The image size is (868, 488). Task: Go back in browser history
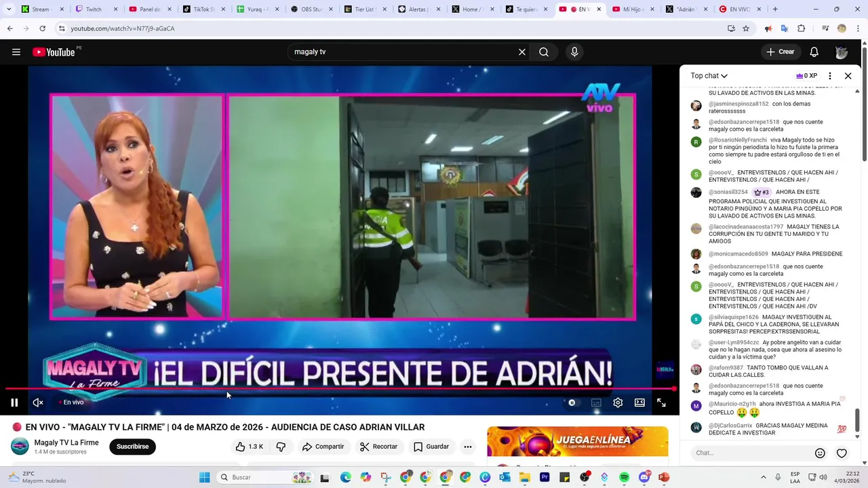coord(10,28)
